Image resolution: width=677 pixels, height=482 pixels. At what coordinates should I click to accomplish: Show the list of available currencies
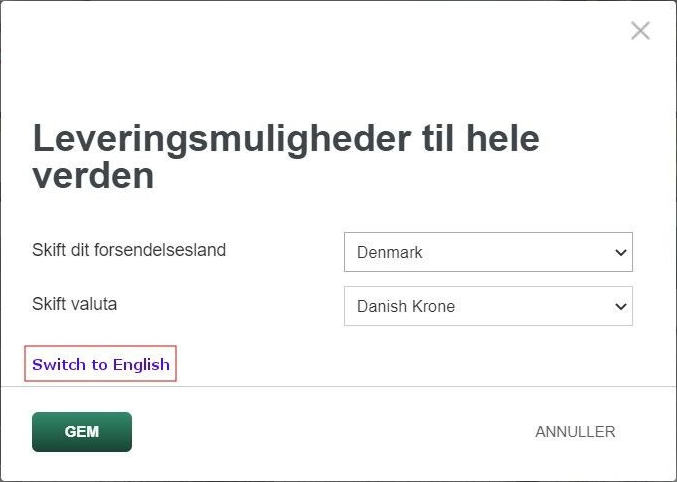[488, 306]
